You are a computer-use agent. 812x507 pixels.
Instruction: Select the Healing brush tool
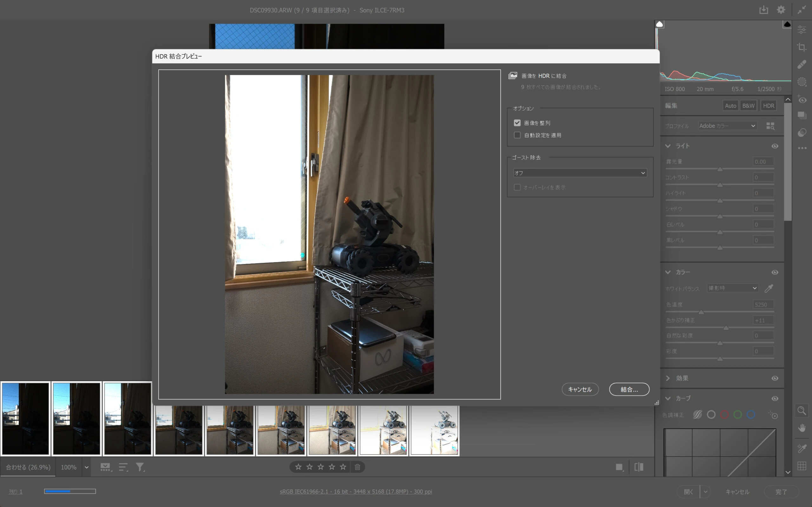tap(802, 64)
